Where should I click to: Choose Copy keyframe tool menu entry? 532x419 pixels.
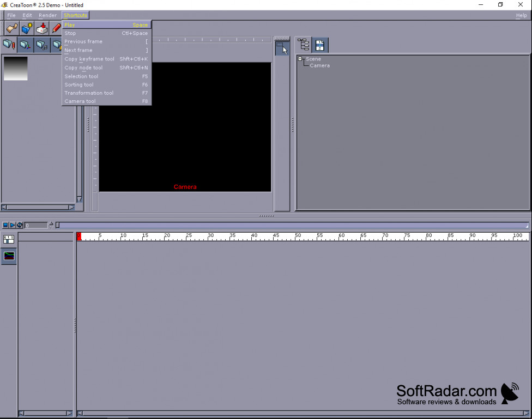click(x=106, y=59)
